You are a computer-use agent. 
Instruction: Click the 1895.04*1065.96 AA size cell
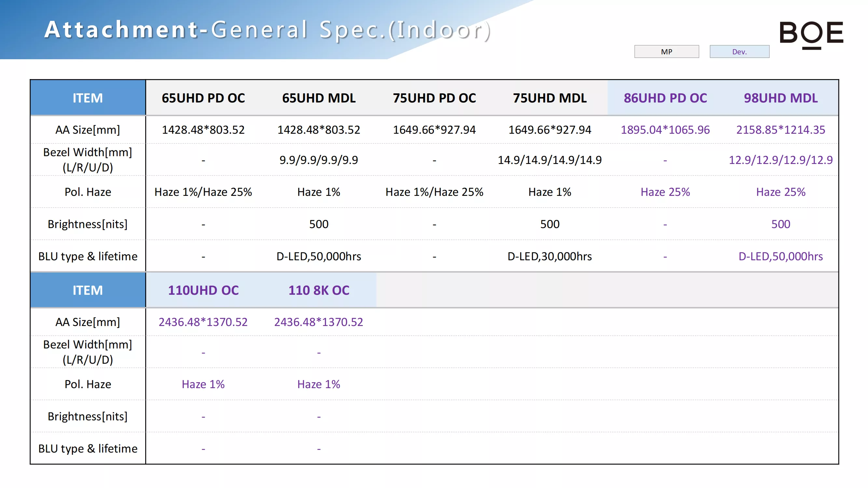click(x=665, y=130)
